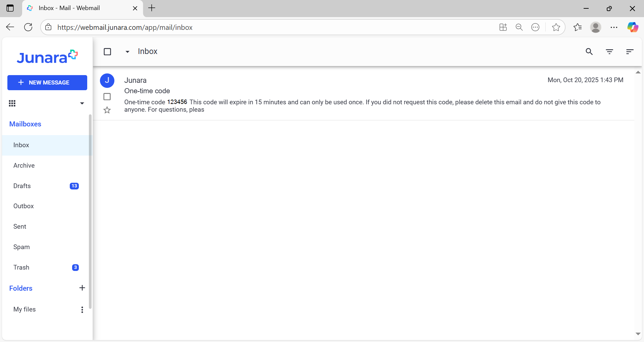Open the My files folder
Viewport: 644px width, 342px height.
click(x=24, y=309)
